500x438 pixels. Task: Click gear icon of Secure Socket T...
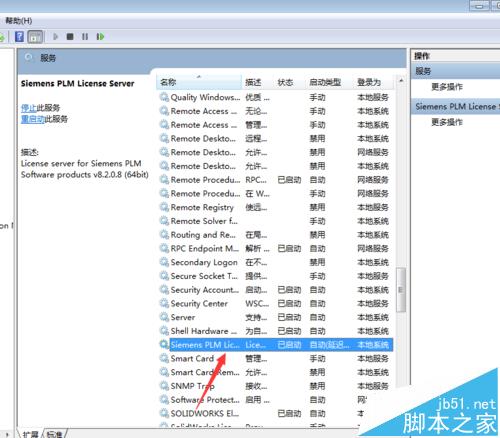pyautogui.click(x=164, y=276)
